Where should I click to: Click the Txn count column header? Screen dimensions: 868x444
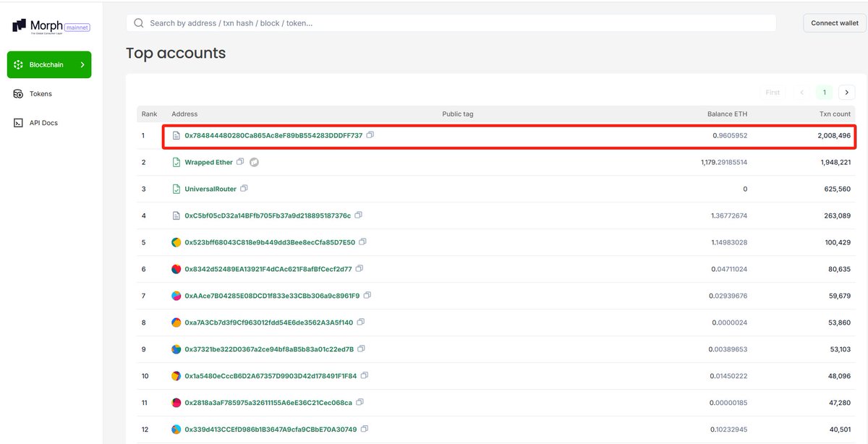(835, 114)
